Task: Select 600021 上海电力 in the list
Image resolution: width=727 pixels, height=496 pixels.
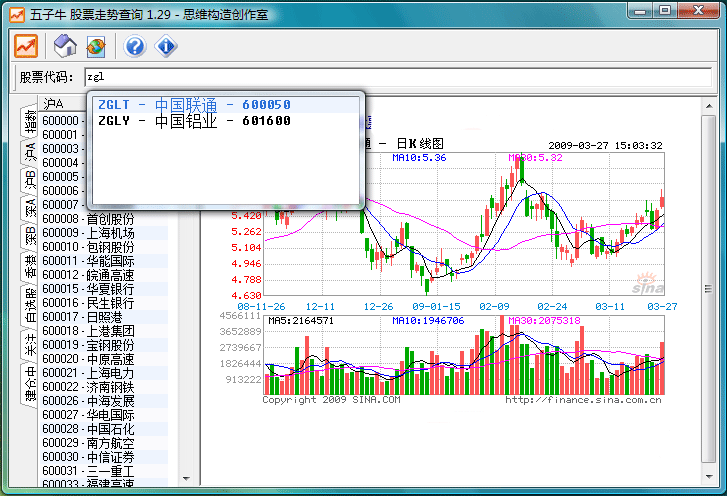Action: pyautogui.click(x=104, y=373)
